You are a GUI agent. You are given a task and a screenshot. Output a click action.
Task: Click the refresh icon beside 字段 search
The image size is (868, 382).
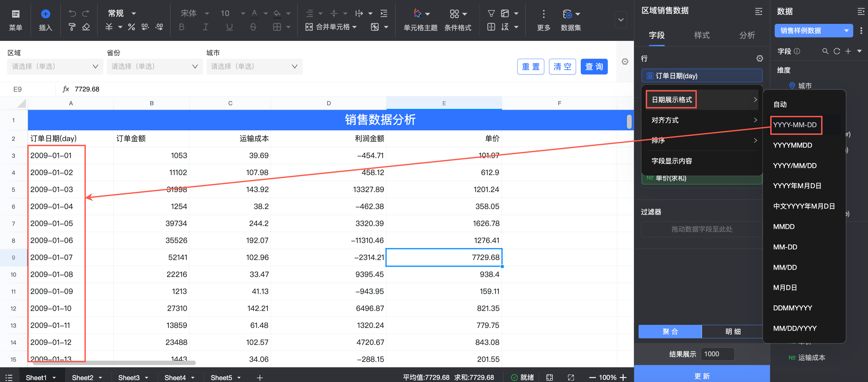coord(836,51)
